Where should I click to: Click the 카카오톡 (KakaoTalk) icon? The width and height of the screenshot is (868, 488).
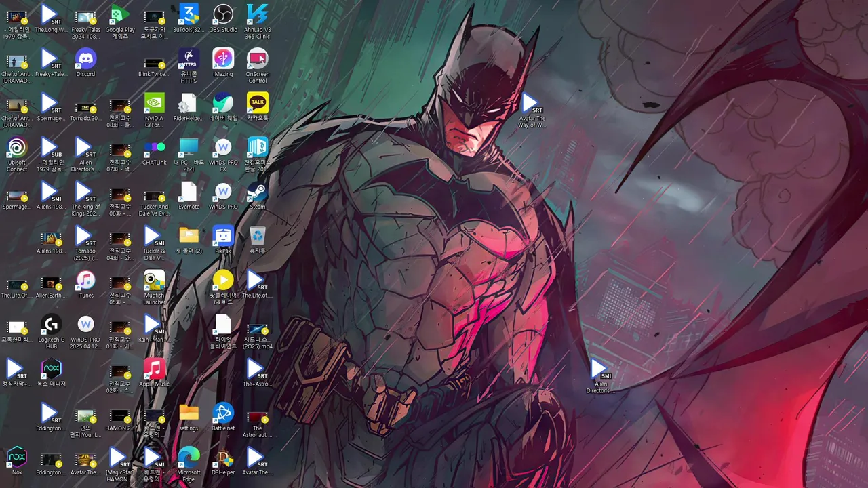pyautogui.click(x=258, y=108)
